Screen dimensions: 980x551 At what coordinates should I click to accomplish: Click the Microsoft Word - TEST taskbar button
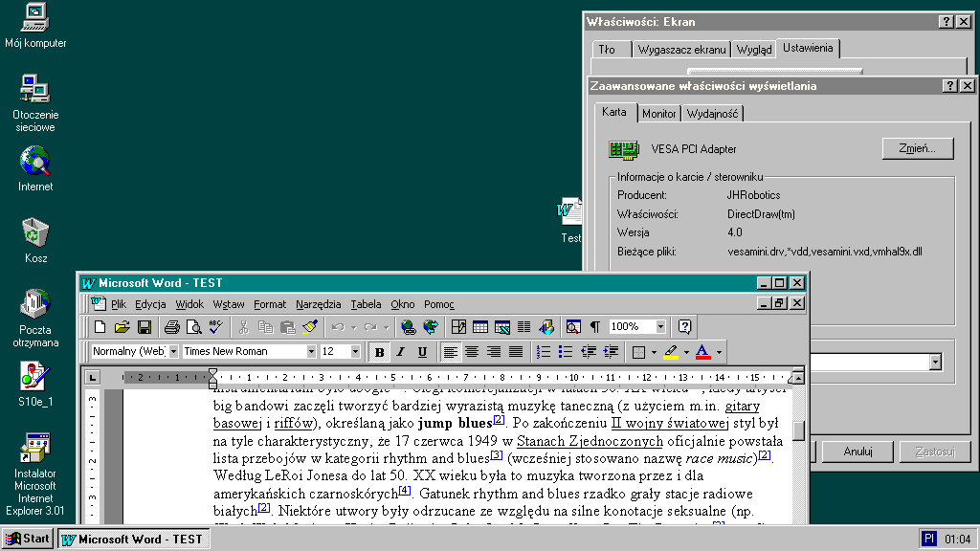click(x=133, y=540)
